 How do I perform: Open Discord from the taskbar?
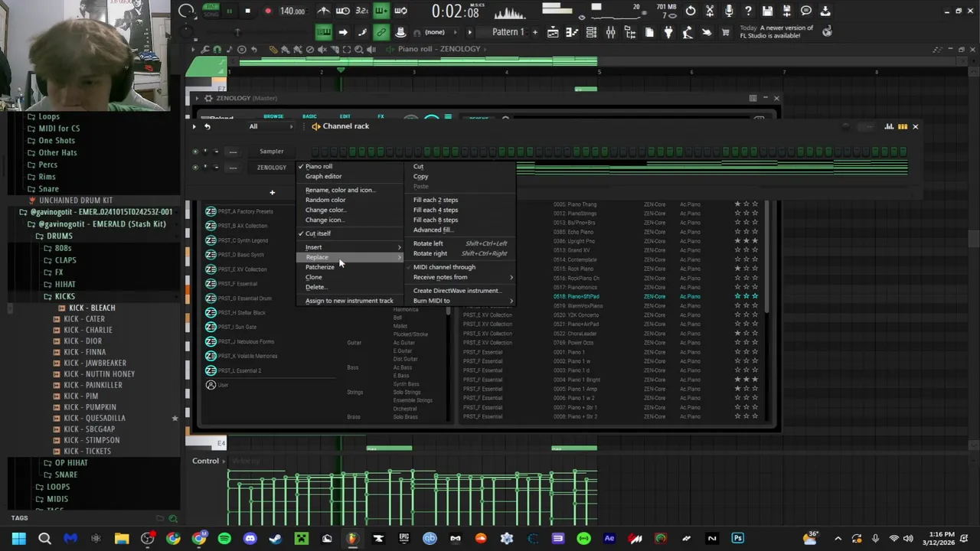250,539
